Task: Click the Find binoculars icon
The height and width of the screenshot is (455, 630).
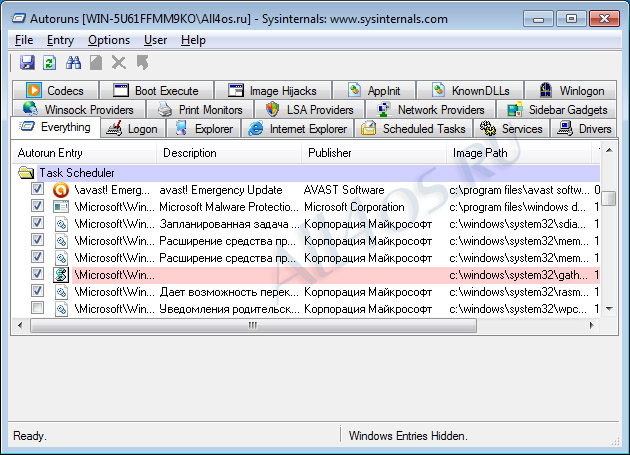Action: (x=73, y=63)
